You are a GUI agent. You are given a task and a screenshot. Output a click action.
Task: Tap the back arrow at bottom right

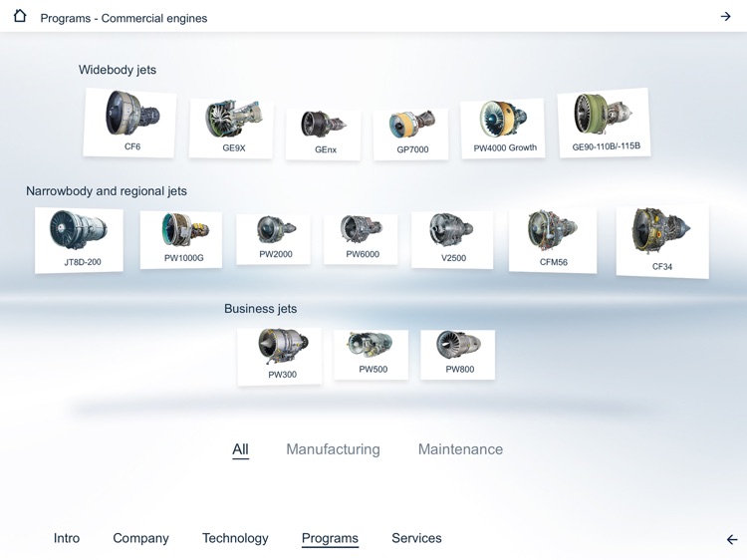coord(732,539)
